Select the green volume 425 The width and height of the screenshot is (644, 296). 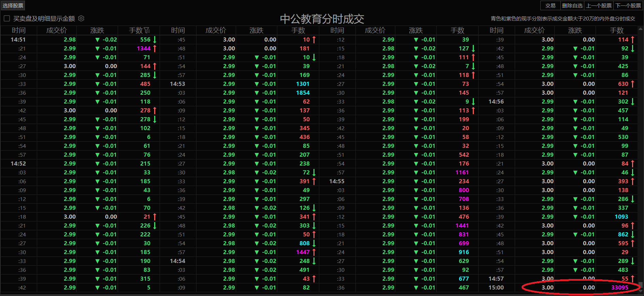pos(623,66)
